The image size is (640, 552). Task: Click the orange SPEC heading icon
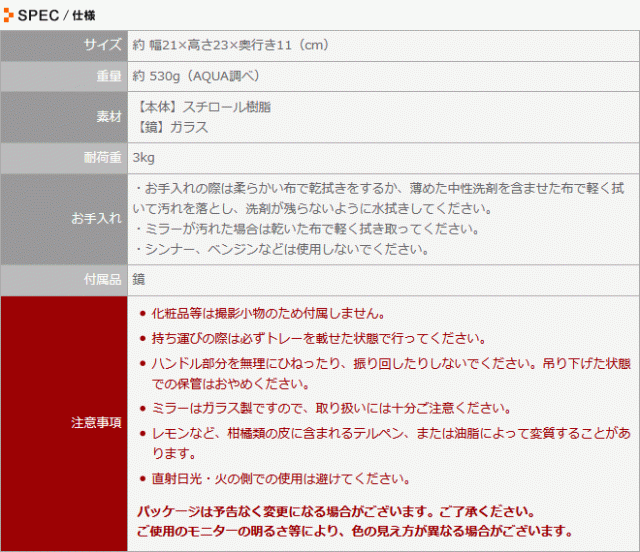click(x=9, y=13)
